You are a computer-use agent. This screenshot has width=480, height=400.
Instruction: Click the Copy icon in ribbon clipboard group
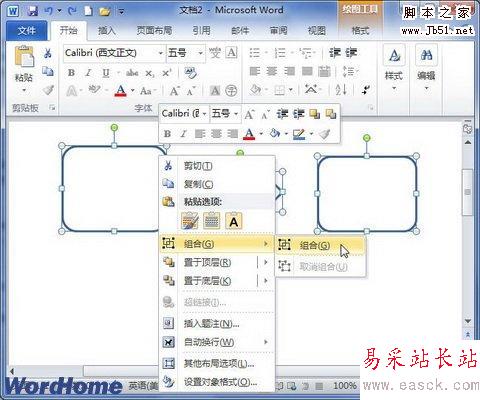(x=48, y=71)
